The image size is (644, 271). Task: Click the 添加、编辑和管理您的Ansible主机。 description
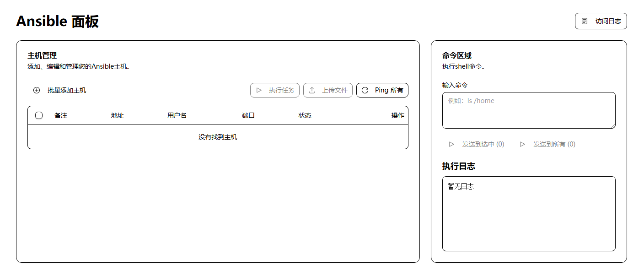click(x=80, y=66)
